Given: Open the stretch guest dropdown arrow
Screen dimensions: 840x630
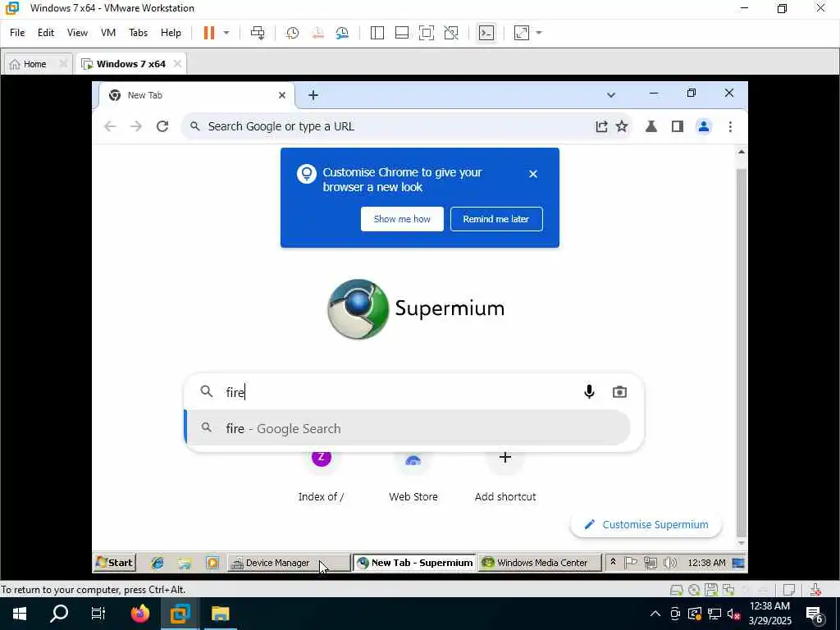Looking at the screenshot, I should coord(539,33).
